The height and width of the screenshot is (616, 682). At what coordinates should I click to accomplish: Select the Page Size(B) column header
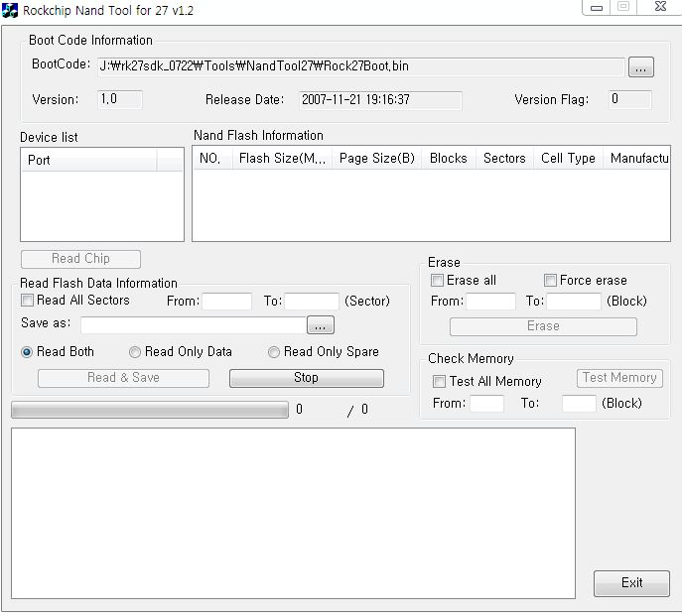click(x=376, y=159)
